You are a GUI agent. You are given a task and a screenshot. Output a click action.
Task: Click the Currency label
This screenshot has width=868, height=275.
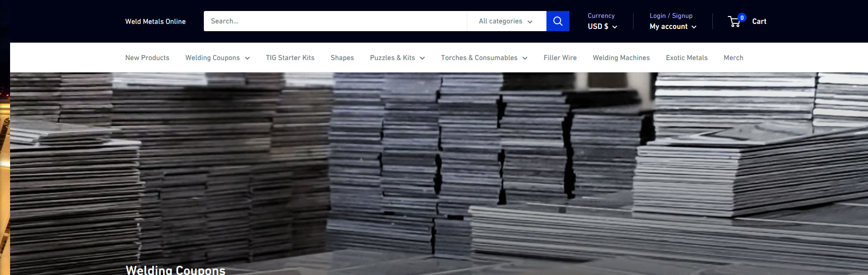point(601,16)
